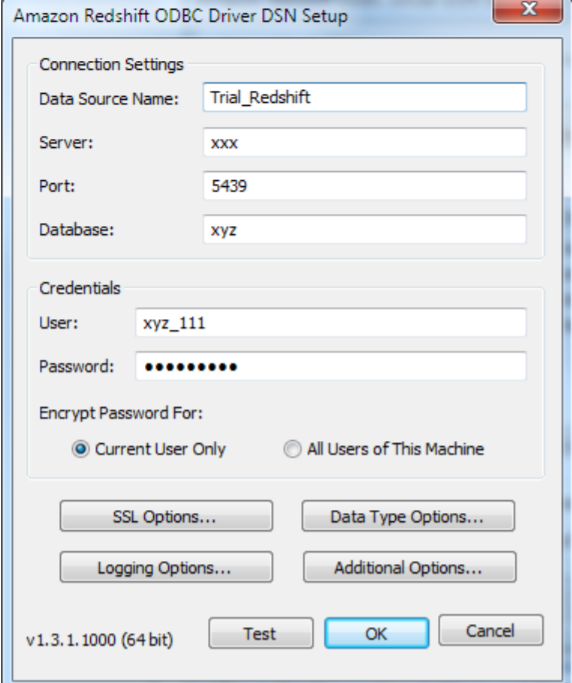Close the DSN Setup window

[528, 10]
